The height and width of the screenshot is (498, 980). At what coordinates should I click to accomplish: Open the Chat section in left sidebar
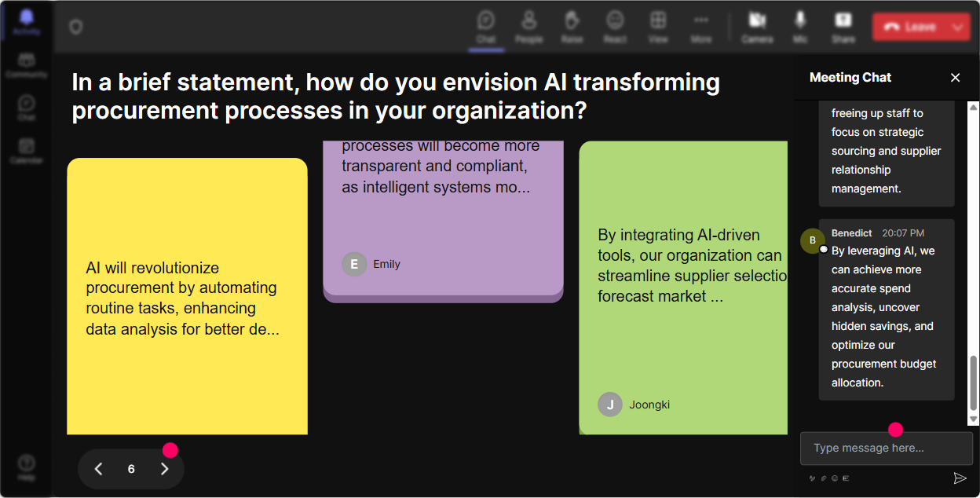[26, 108]
